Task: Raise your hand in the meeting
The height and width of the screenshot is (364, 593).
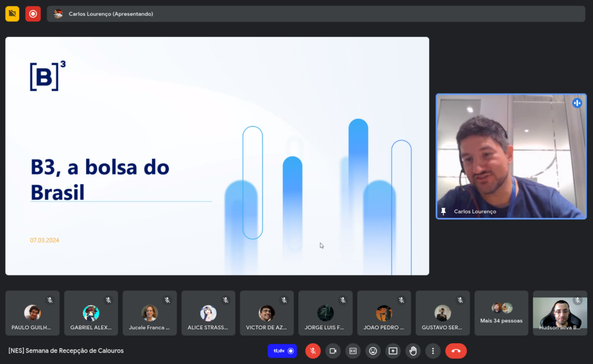Action: [x=413, y=351]
